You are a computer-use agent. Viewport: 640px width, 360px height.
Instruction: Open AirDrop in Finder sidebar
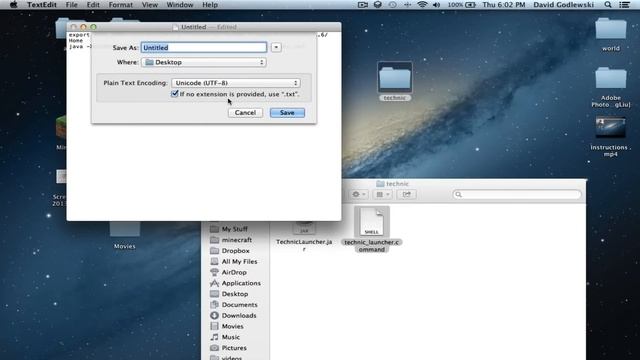click(x=234, y=272)
